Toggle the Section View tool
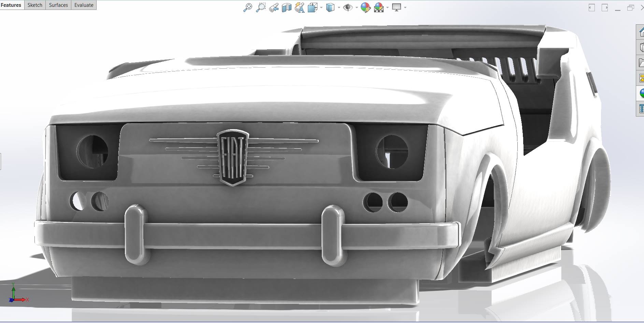Viewport: 644px width, 323px height. 287,8
